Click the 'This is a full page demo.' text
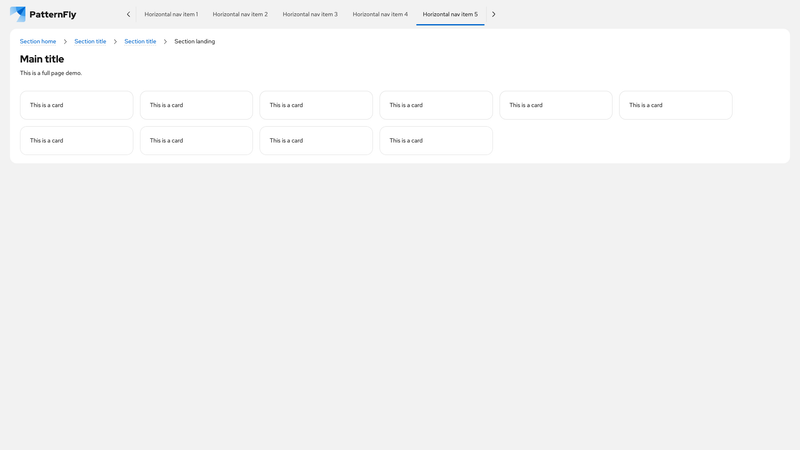 coord(51,73)
